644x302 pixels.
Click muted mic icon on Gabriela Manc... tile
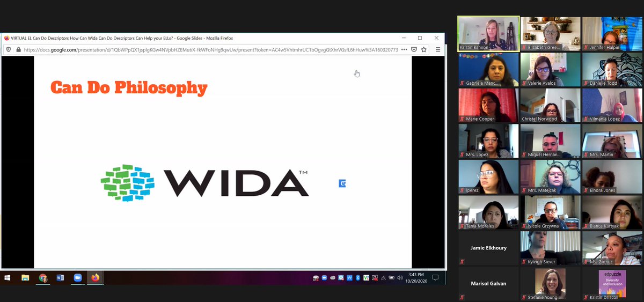pos(462,83)
